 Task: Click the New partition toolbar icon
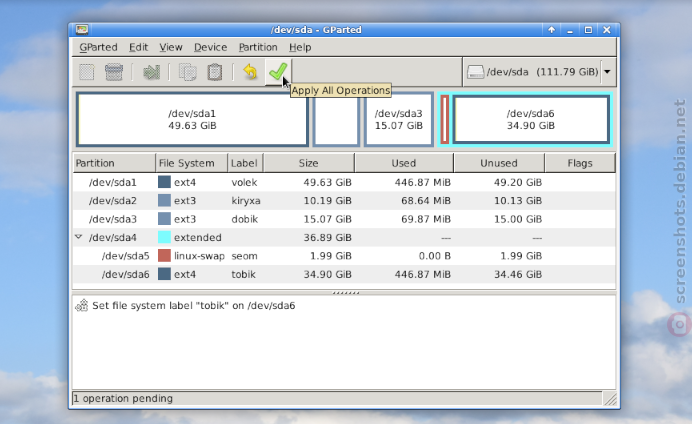[86, 72]
